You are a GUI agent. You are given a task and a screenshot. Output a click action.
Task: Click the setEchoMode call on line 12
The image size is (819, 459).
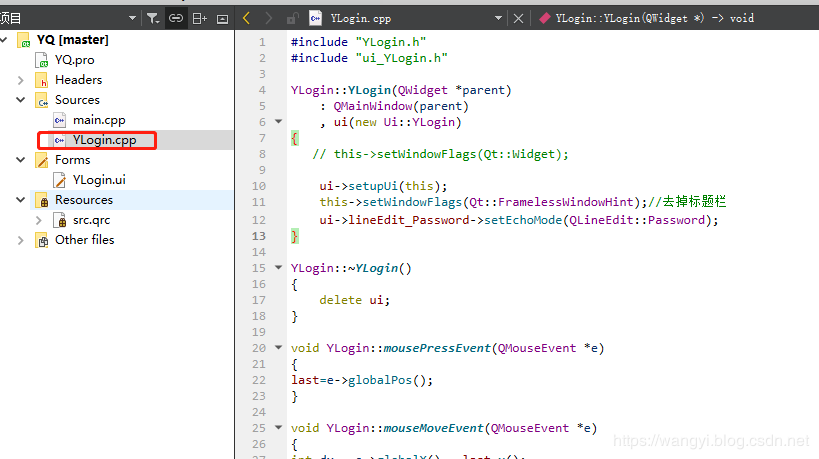(x=523, y=220)
